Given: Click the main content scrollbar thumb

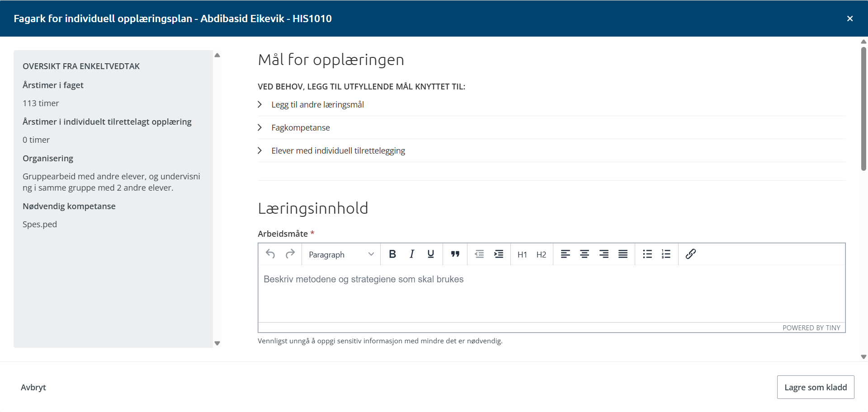Looking at the screenshot, I should pyautogui.click(x=863, y=108).
